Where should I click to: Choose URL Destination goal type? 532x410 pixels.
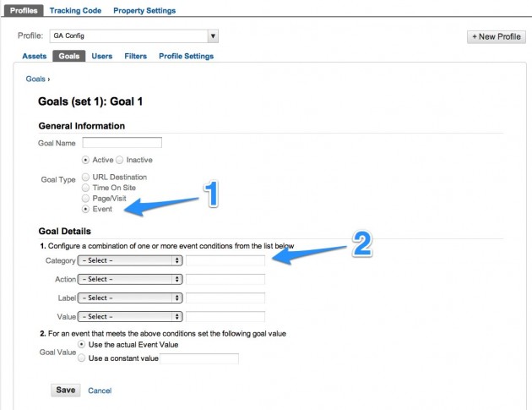pos(85,177)
